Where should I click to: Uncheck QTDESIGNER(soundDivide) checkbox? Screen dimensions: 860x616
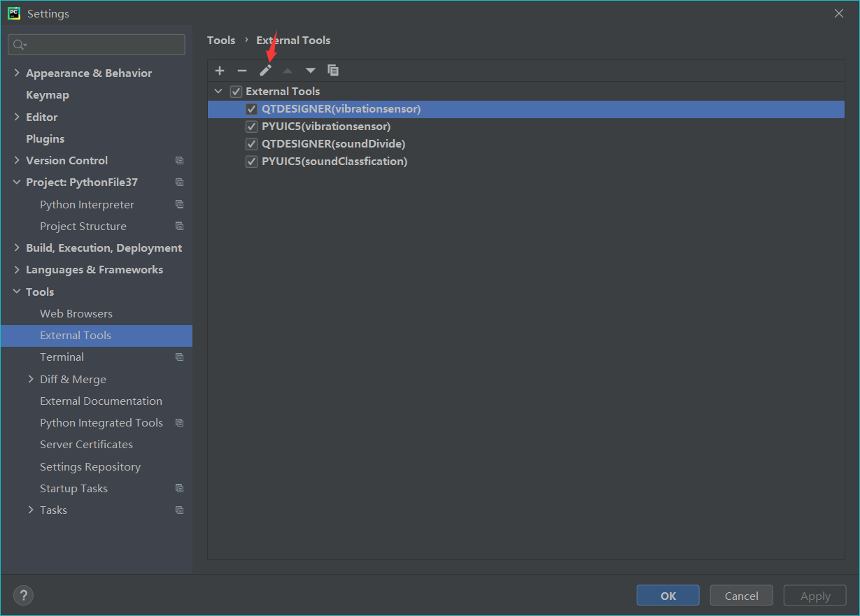(252, 144)
